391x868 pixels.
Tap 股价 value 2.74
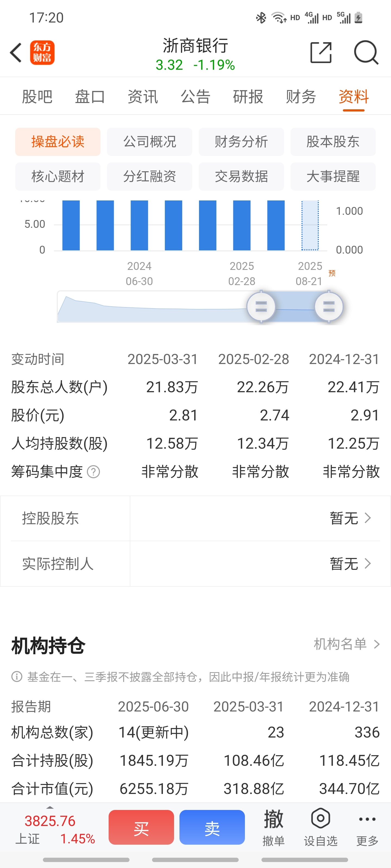click(x=275, y=415)
